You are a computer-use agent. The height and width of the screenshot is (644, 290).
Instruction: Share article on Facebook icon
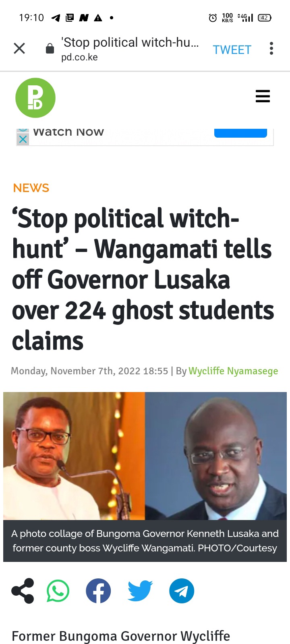point(98,591)
